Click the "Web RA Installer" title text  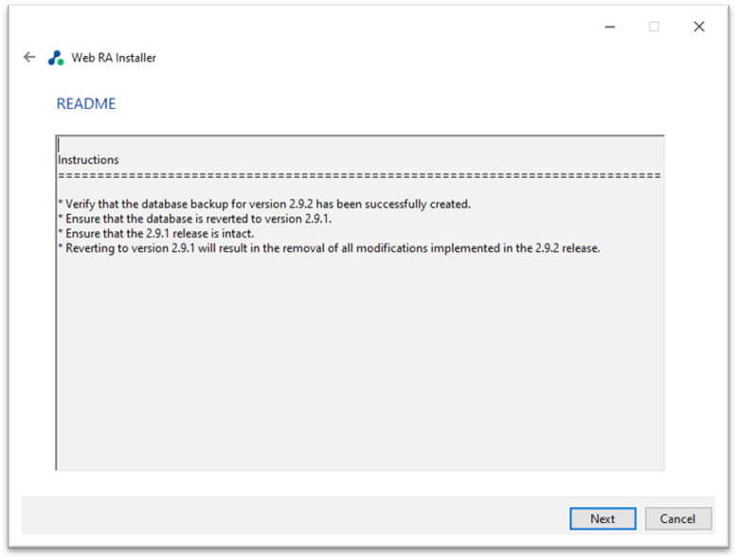tap(114, 58)
